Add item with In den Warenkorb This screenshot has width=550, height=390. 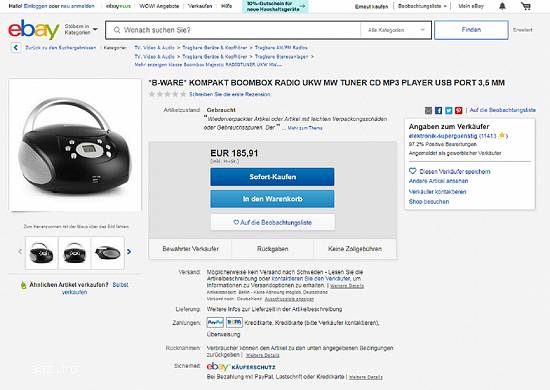click(272, 199)
